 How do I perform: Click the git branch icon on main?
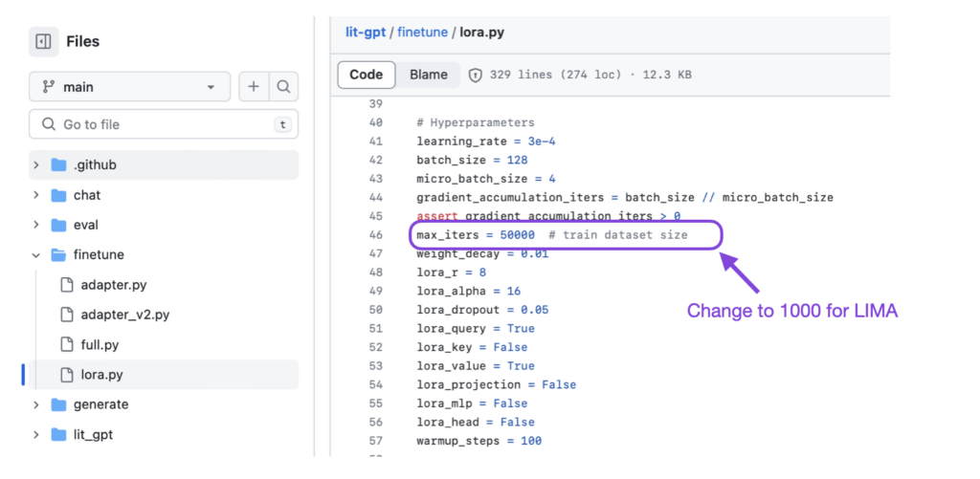click(49, 87)
